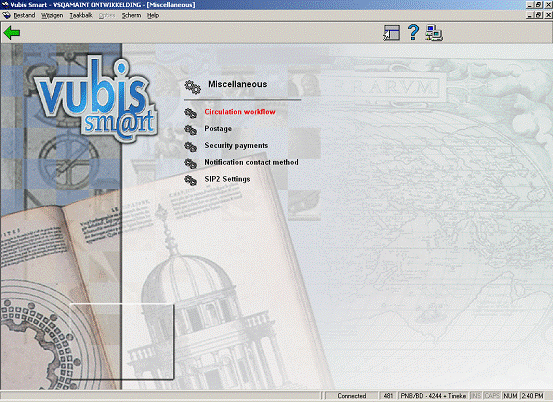This screenshot has height=402, width=553.
Task: Click the INS indicator in status bar
Action: click(476, 396)
